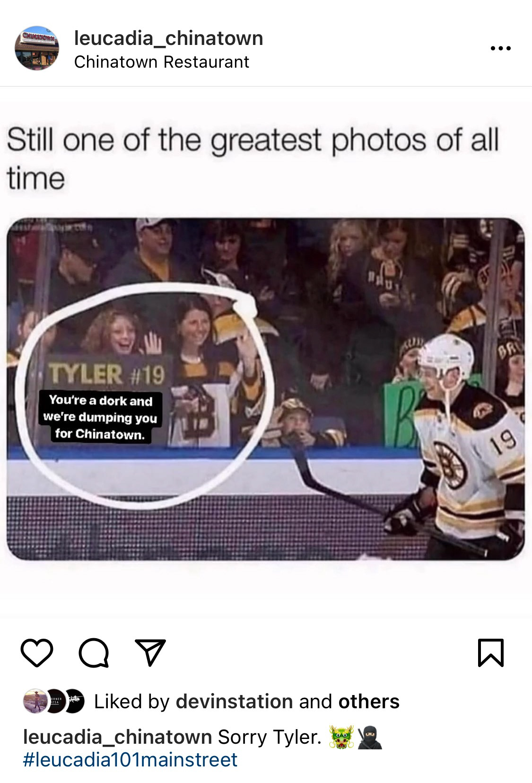
Task: Tap the first liker avatar thumbnail
Action: (34, 701)
